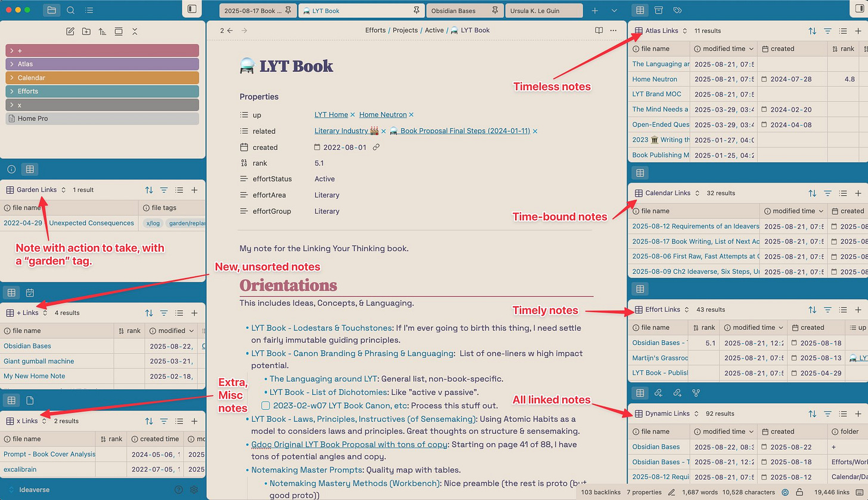Open the Garden Links view dropdown
This screenshot has height=500, width=868.
tap(36, 190)
